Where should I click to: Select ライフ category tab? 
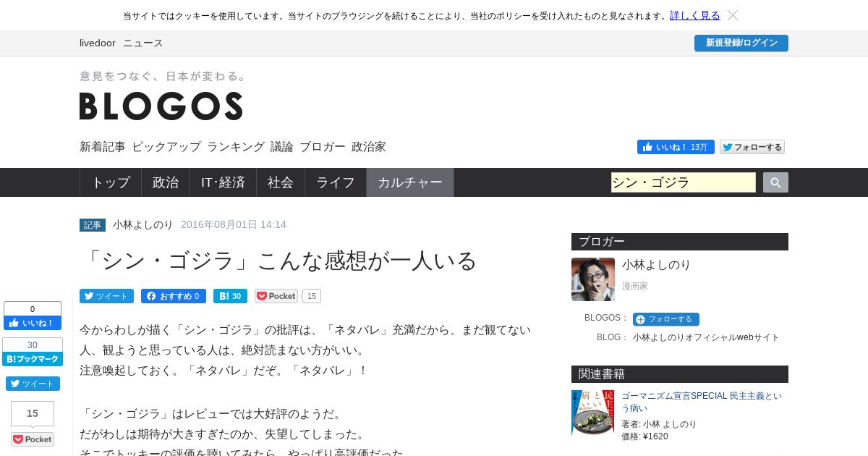click(x=336, y=182)
